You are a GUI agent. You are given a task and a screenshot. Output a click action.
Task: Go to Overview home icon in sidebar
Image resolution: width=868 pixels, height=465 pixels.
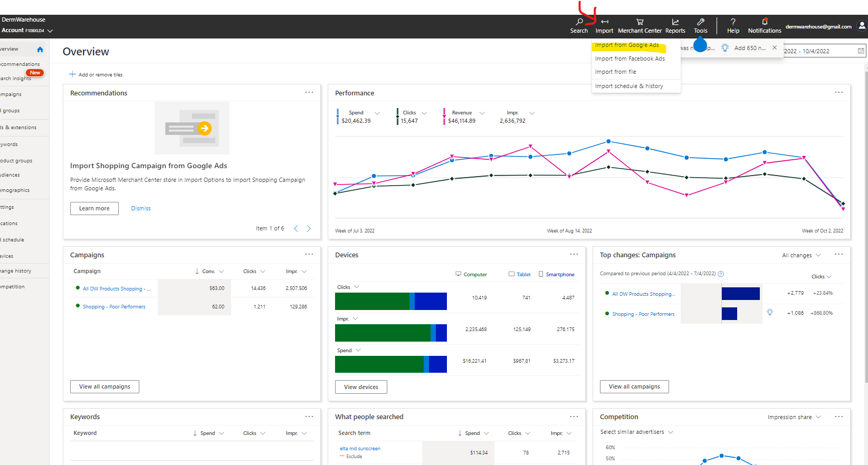(x=40, y=49)
